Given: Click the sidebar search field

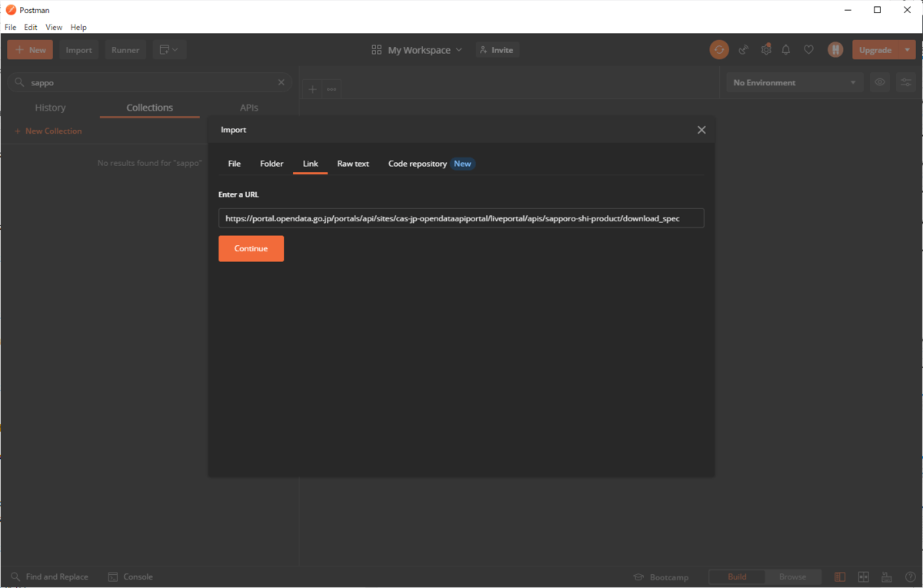Looking at the screenshot, I should click(x=150, y=82).
